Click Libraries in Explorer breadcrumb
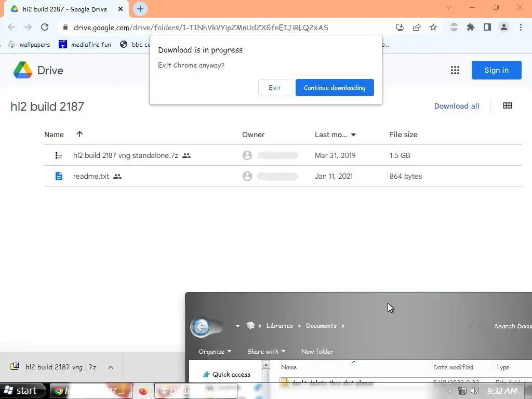The image size is (532, 399). click(280, 326)
